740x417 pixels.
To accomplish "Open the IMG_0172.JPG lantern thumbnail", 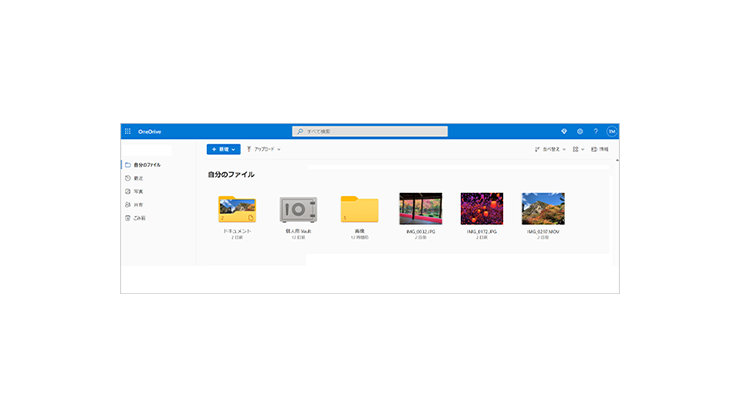I will click(482, 208).
